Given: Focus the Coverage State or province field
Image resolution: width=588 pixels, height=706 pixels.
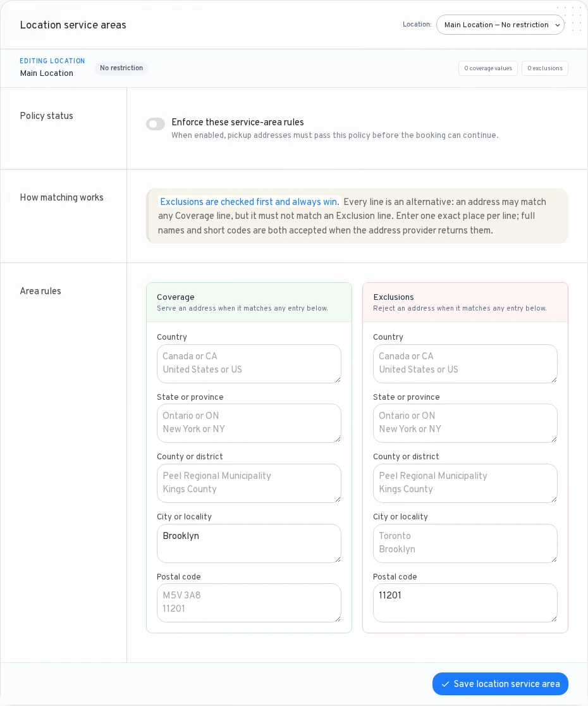Looking at the screenshot, I should click(x=248, y=423).
